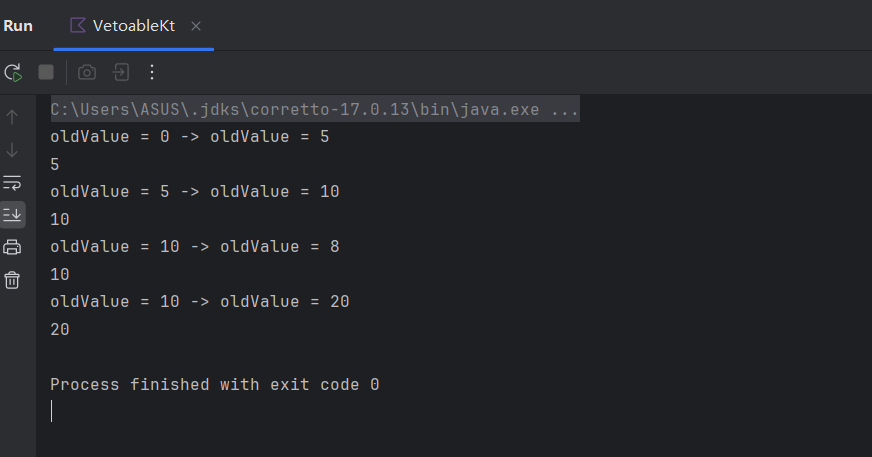Select the VetoableKt run tab

133,26
